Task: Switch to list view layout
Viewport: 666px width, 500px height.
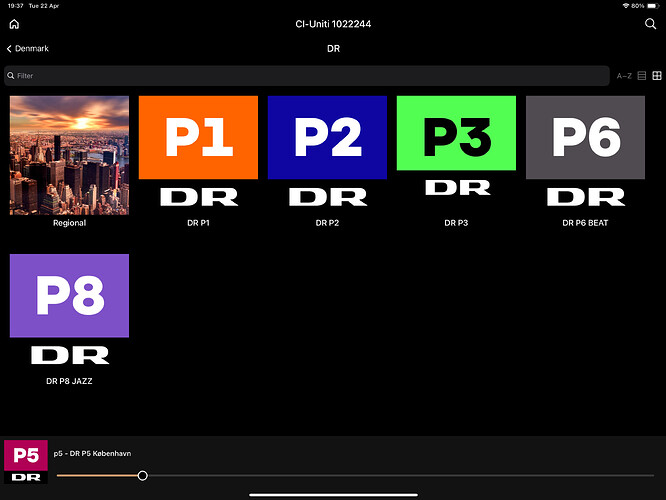Action: pyautogui.click(x=642, y=76)
